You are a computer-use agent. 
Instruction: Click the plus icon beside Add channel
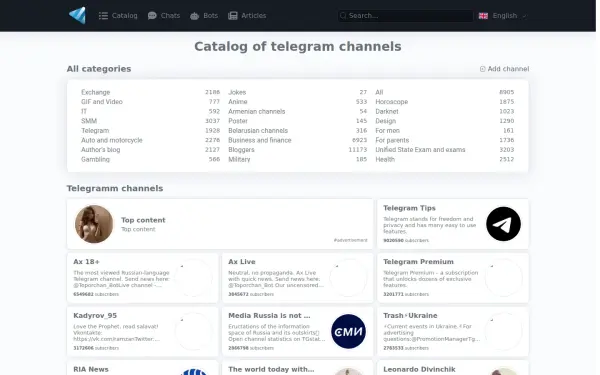pos(483,69)
